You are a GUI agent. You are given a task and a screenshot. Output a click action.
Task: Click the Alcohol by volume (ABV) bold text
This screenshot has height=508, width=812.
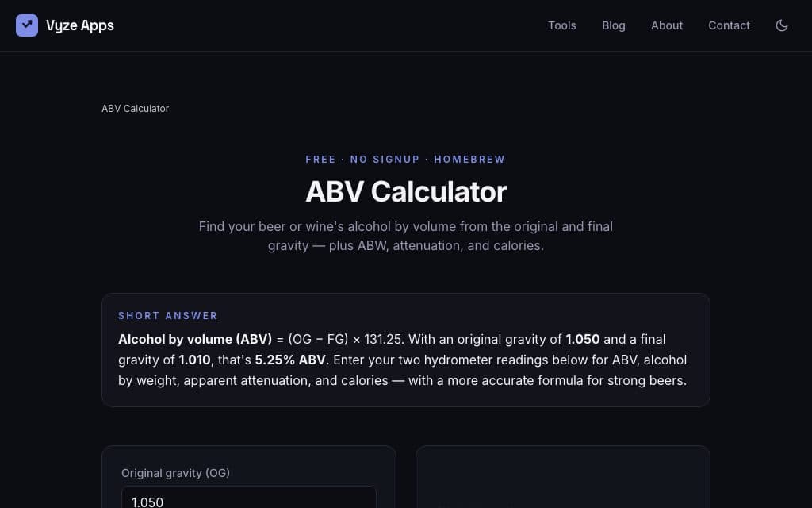pyautogui.click(x=195, y=339)
